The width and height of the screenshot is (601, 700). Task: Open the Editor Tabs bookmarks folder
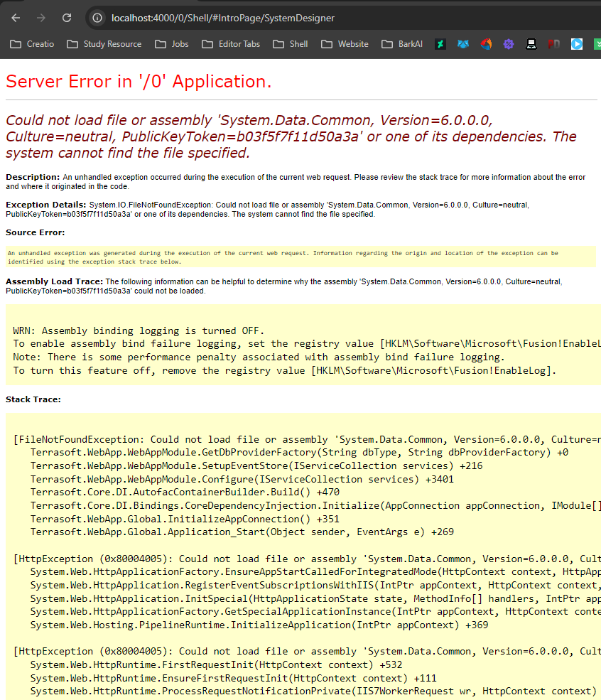coord(231,44)
